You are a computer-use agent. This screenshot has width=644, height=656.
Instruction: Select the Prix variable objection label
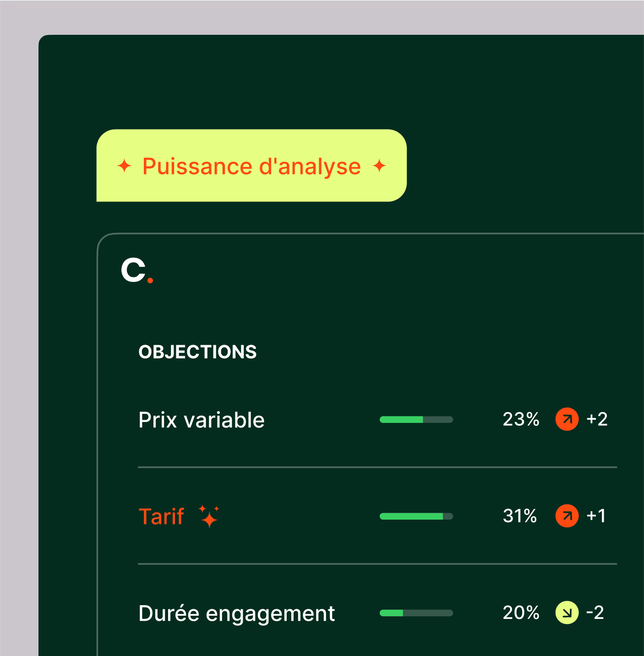click(202, 420)
